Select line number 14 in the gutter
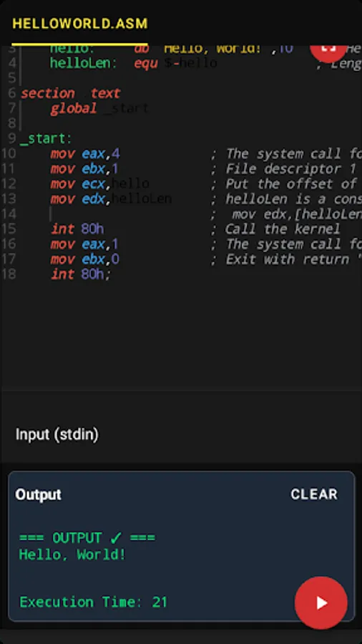The width and height of the screenshot is (362, 644). 8,214
